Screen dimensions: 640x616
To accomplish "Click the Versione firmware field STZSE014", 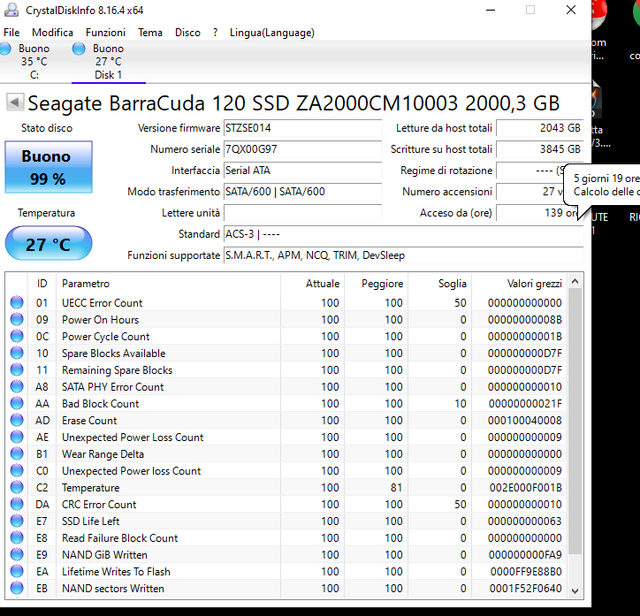I will pos(302,128).
